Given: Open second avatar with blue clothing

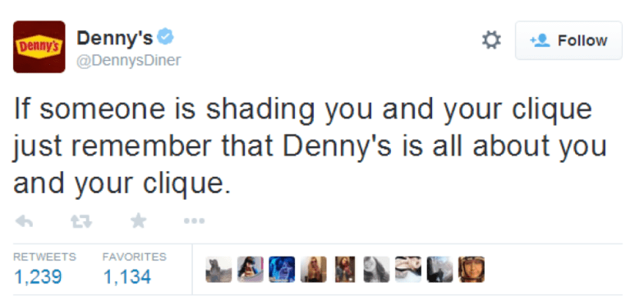Looking at the screenshot, I should pos(250,270).
